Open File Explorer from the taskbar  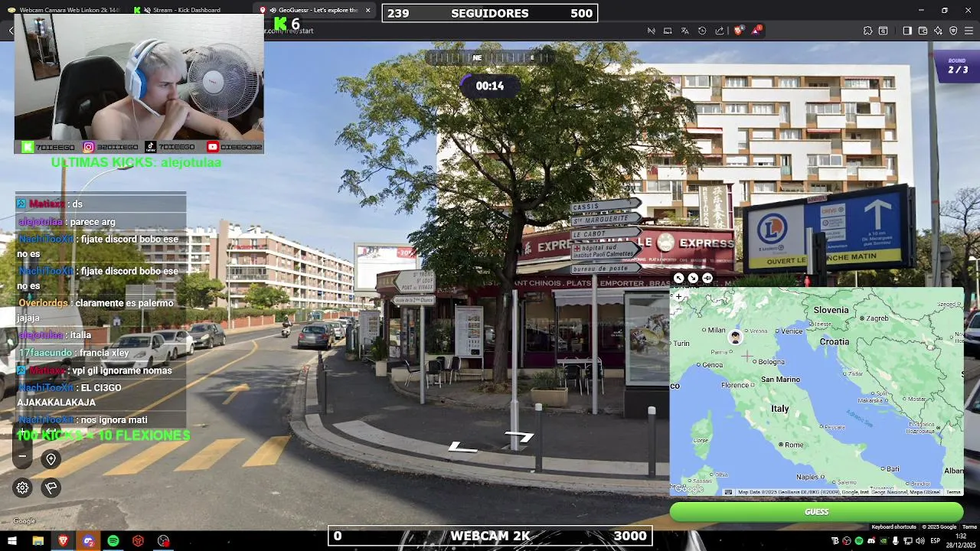point(38,541)
